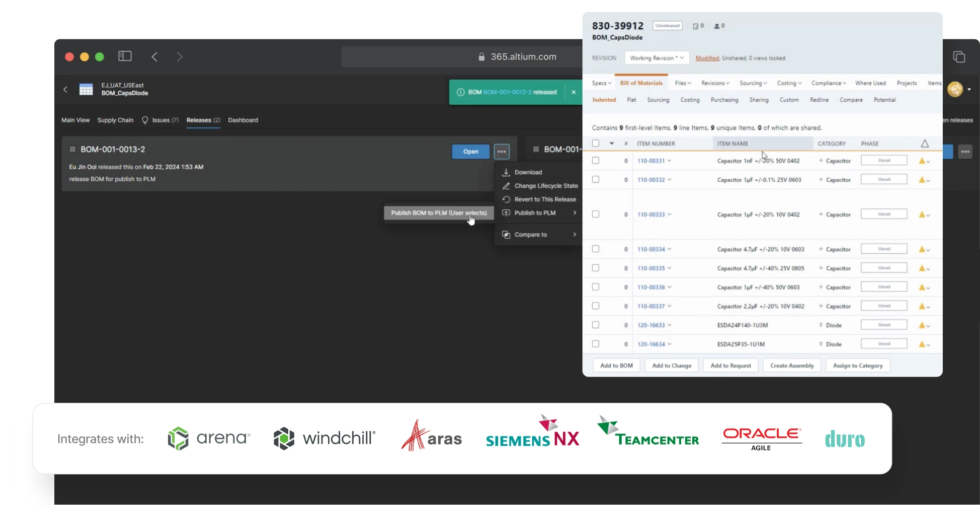This screenshot has height=505, width=980.
Task: Open the three-dot menu for BOM-001-0013-2
Action: (x=502, y=152)
